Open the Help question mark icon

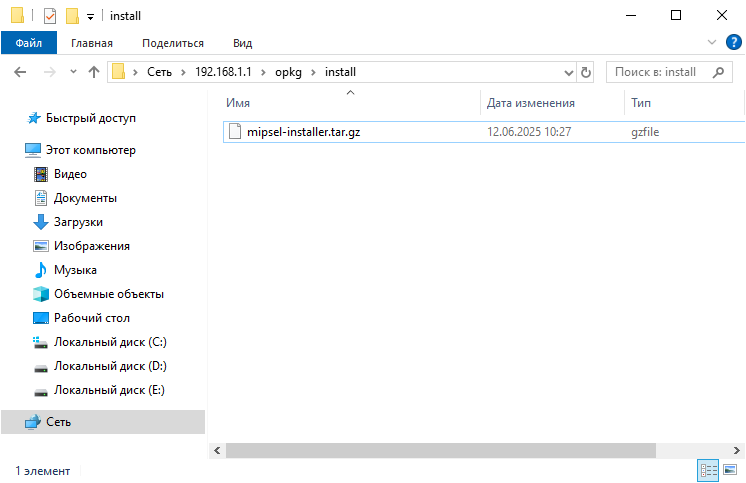tap(732, 43)
